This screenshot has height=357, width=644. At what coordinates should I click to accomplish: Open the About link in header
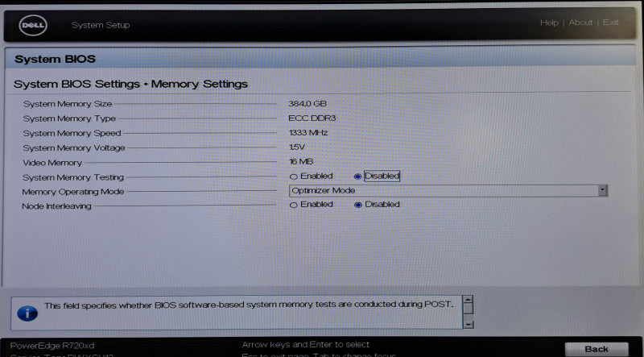click(580, 23)
